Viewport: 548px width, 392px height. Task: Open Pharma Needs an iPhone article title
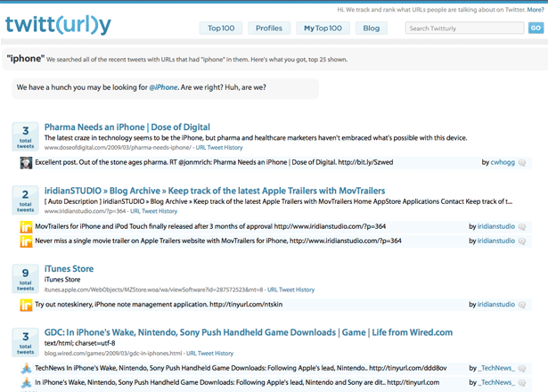pos(127,127)
